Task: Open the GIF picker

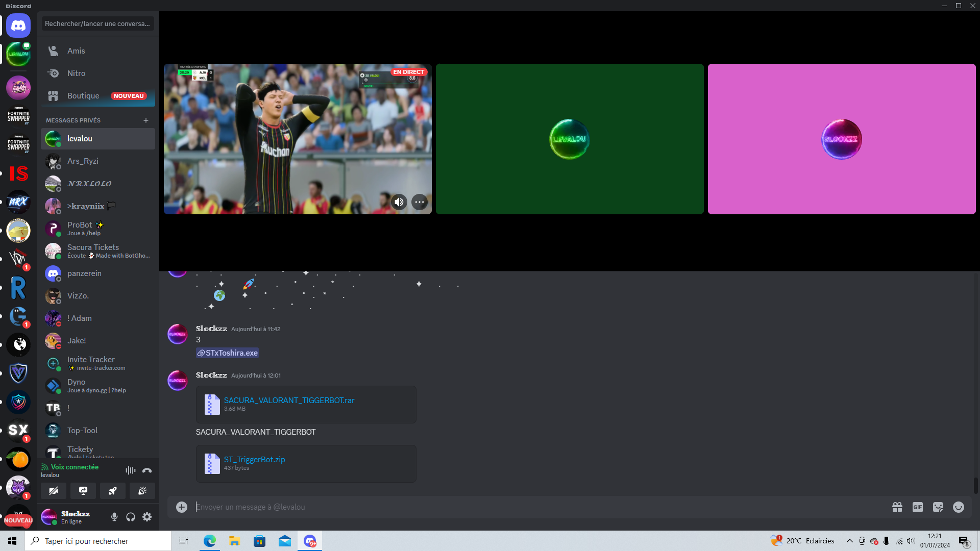Action: [918, 507]
